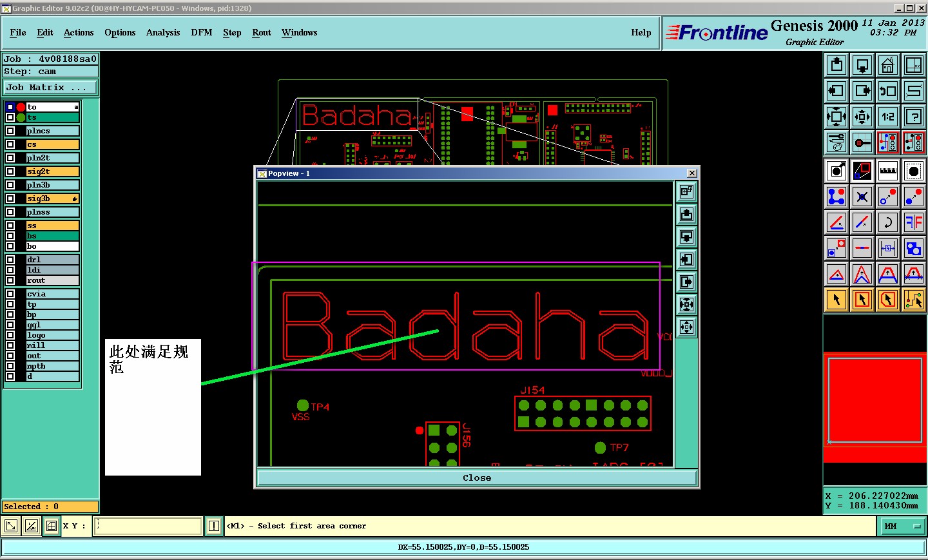Click the Popview zoom out icon
Image resolution: width=928 pixels, height=560 pixels.
click(687, 327)
